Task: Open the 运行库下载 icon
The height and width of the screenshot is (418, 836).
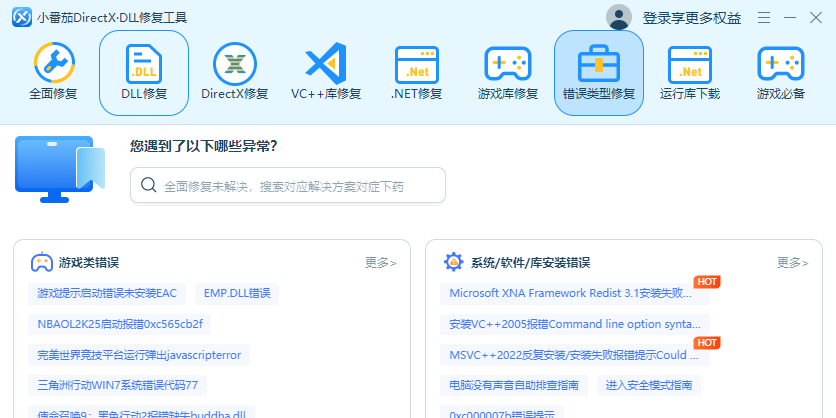Action: click(690, 65)
